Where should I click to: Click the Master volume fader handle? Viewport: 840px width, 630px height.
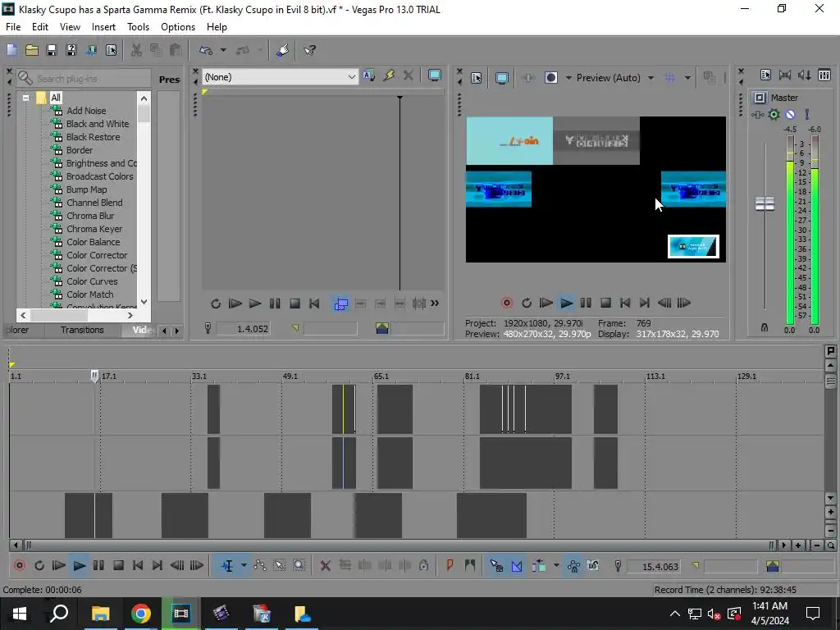pos(765,203)
